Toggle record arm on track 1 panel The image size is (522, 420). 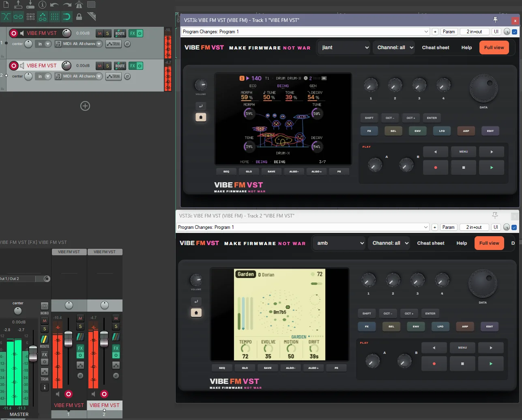[x=13, y=33]
